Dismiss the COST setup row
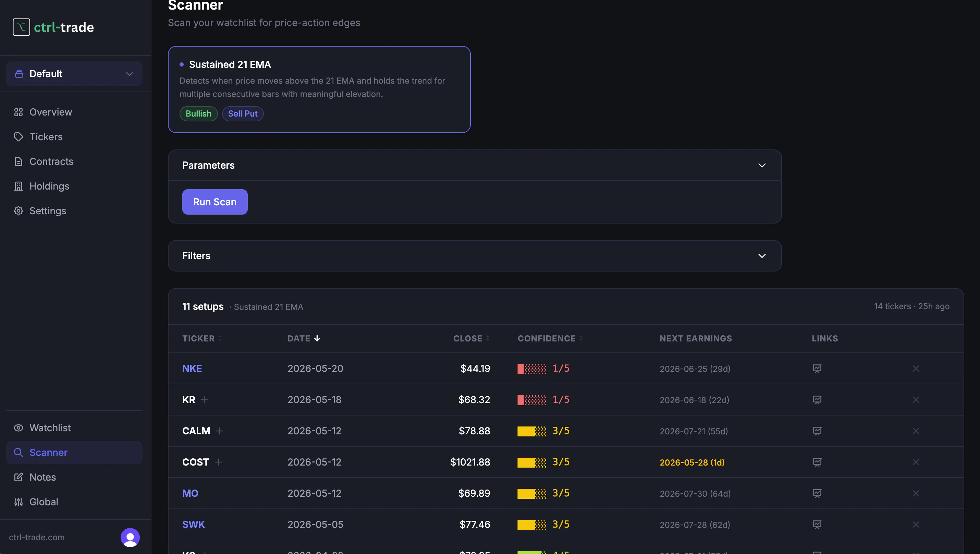The image size is (980, 554). (x=916, y=462)
